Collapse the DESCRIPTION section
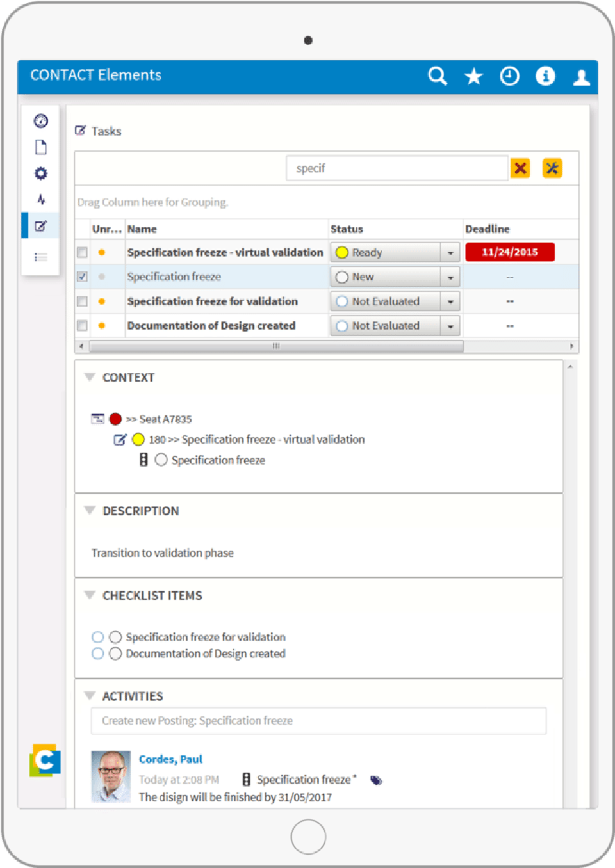 click(x=90, y=510)
